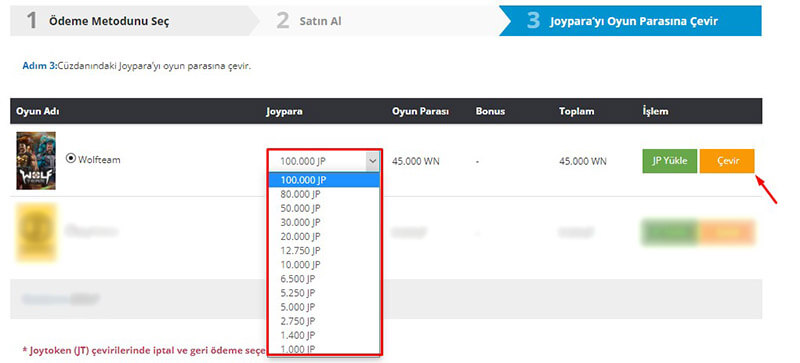The image size is (800, 363).
Task: Click the Joytoken (JT) red notice text
Action: click(144, 350)
